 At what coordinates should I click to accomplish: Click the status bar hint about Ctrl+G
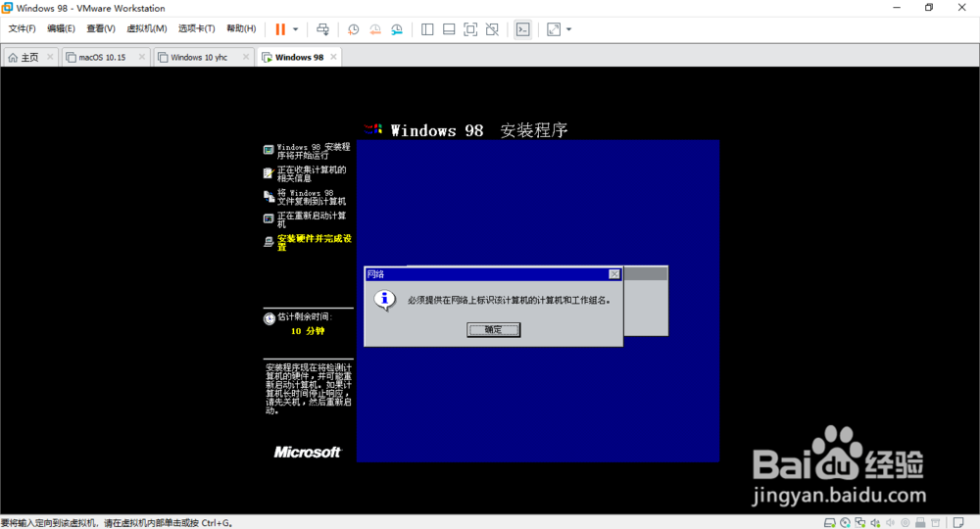tap(117, 523)
